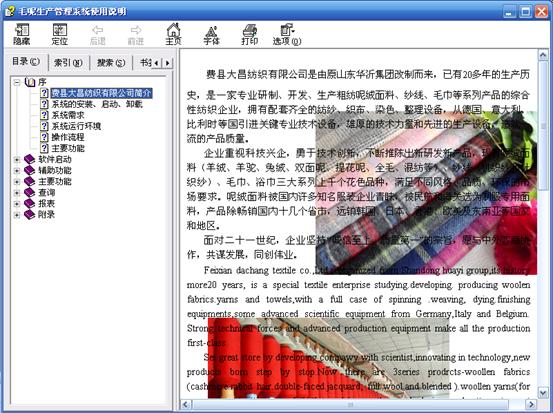Close the help window
The height and width of the screenshot is (413, 553).
pyautogui.click(x=541, y=12)
